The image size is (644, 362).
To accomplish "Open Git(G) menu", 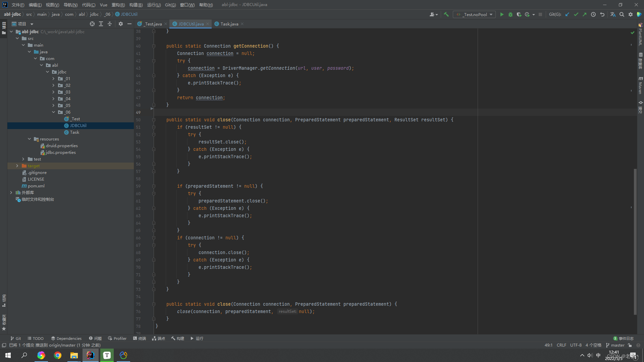I will 170,5.
